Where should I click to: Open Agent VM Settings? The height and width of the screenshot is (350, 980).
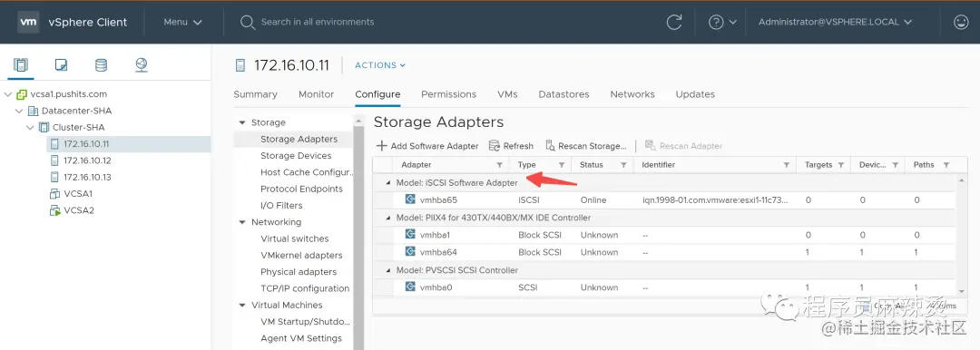(x=301, y=338)
